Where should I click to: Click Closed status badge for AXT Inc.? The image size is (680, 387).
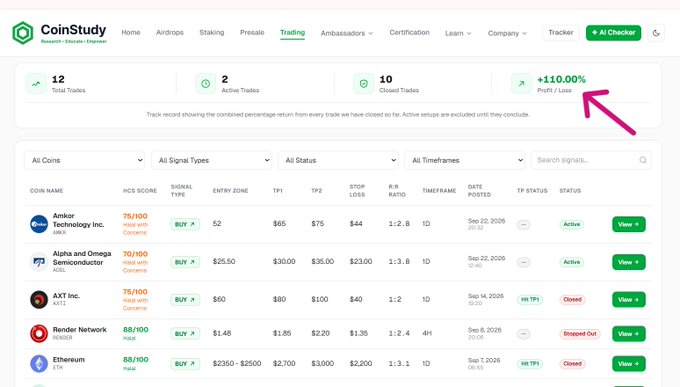tap(572, 300)
